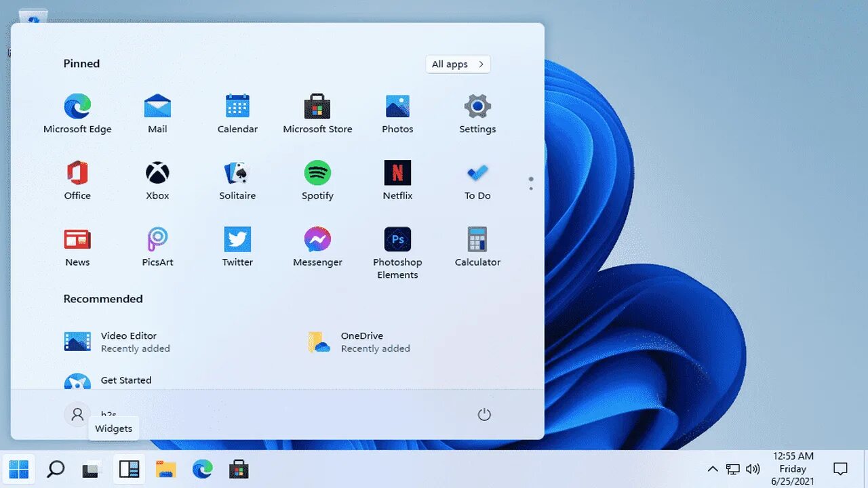Open the recommended Video Editor item
868x488 pixels.
click(x=117, y=342)
